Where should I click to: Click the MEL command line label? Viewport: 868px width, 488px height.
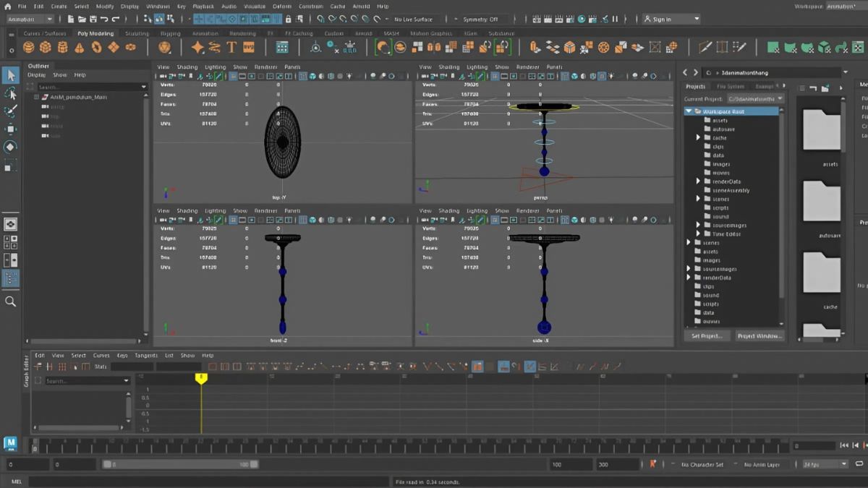click(x=16, y=481)
